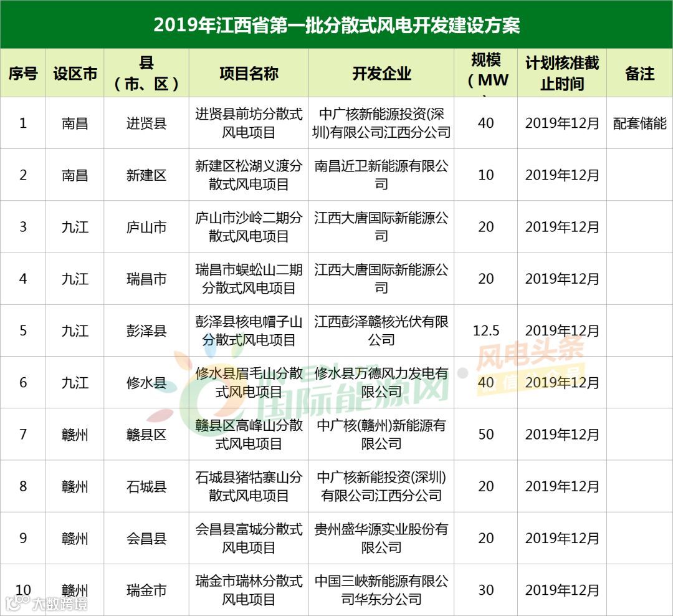Select the cell 南昌近卫新能源有限公司
The image size is (673, 616).
tap(381, 175)
